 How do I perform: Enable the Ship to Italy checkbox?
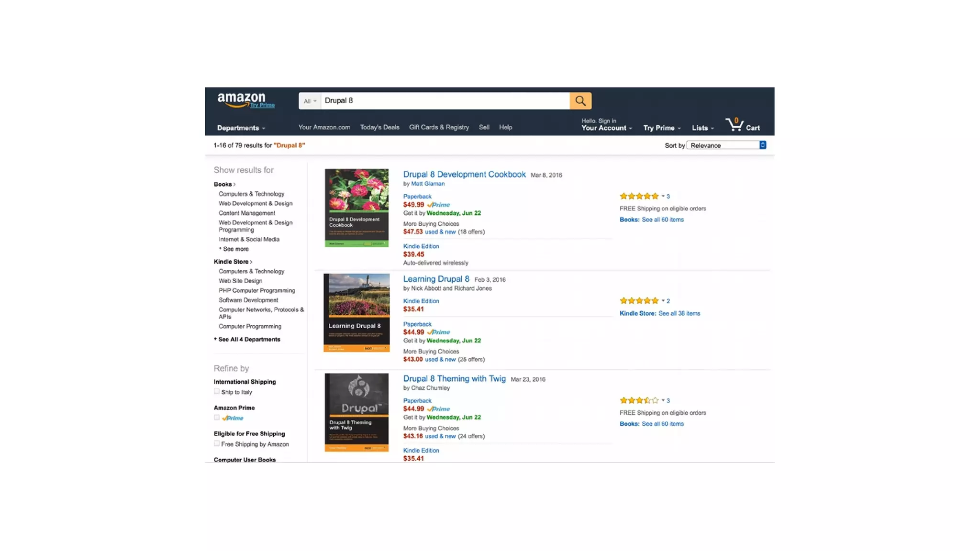217,392
